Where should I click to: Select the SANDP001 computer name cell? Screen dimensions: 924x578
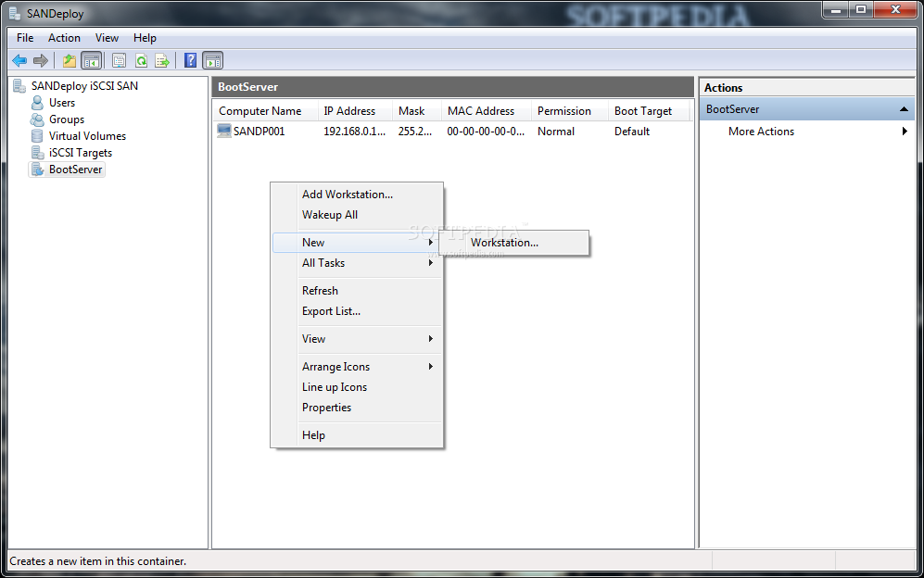(259, 132)
